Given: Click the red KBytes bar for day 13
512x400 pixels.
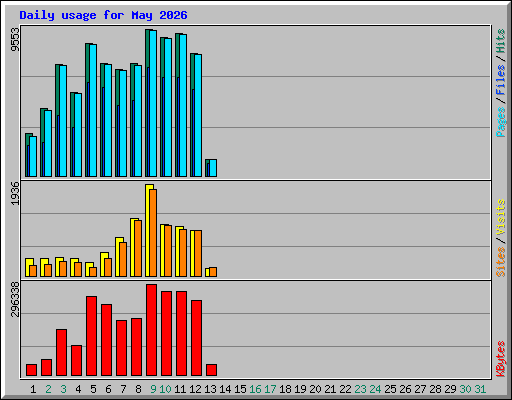Looking at the screenshot, I should click(211, 370).
